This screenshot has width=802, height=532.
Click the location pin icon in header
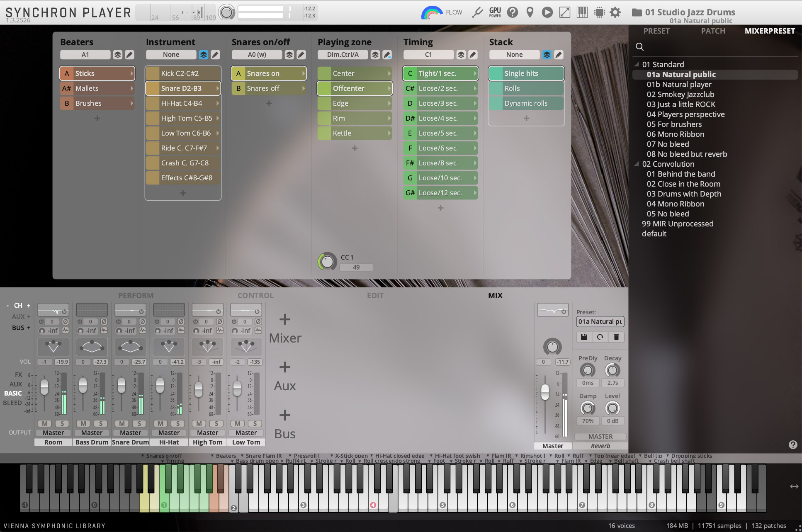coord(530,12)
